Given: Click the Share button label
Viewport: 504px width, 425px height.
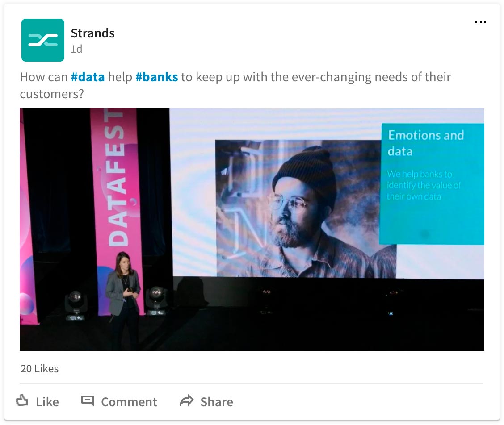Looking at the screenshot, I should [x=217, y=402].
